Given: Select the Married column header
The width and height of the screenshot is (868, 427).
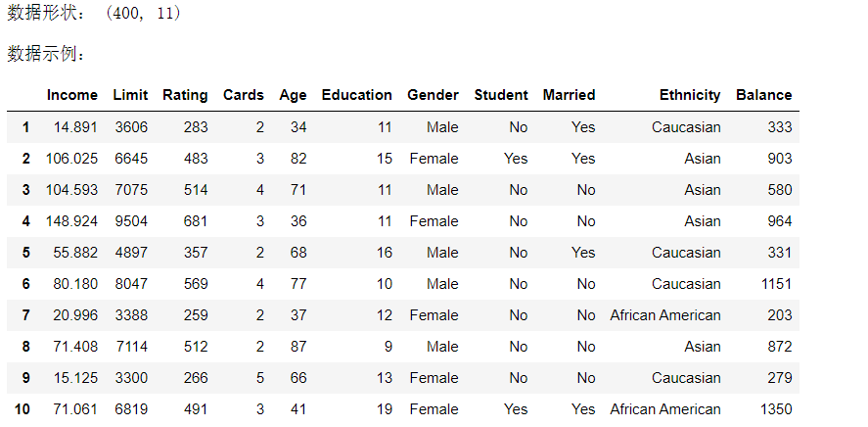Looking at the screenshot, I should pos(569,95).
